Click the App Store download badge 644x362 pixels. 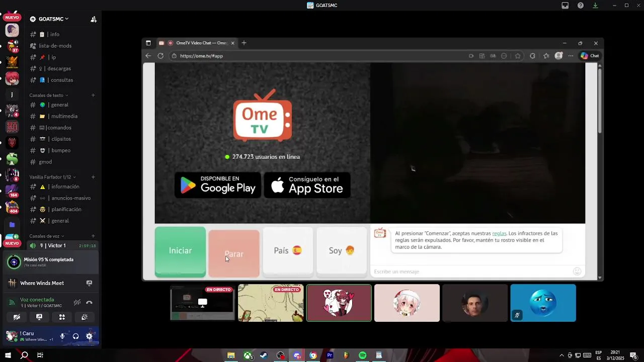pyautogui.click(x=307, y=185)
